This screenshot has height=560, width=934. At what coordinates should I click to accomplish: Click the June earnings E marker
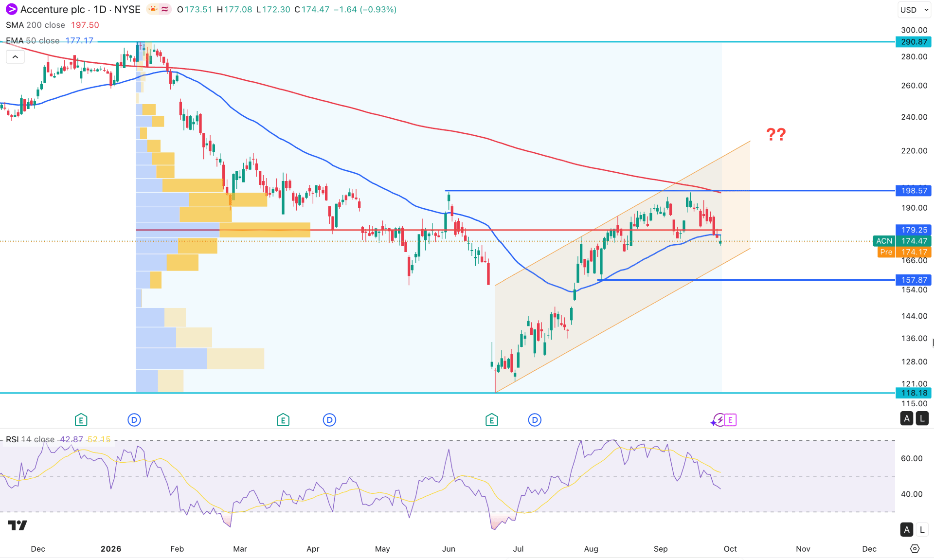[492, 420]
